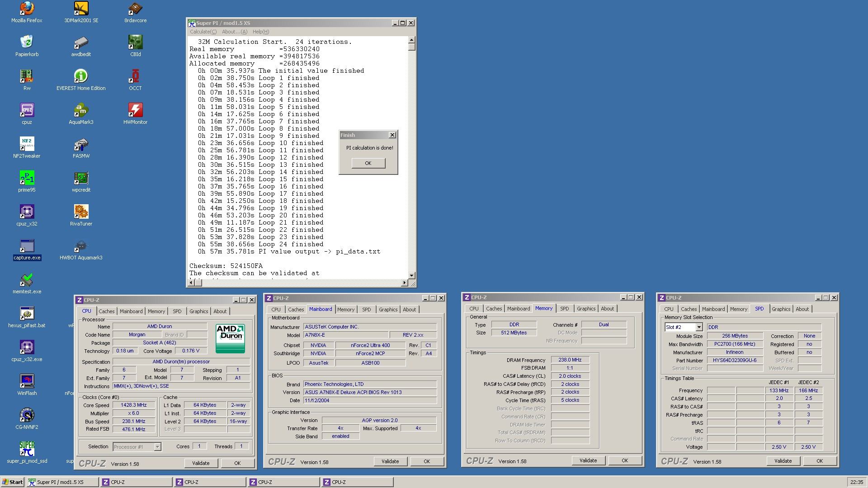Click Validate in Memory window
The image size is (868, 488).
pos(588,460)
